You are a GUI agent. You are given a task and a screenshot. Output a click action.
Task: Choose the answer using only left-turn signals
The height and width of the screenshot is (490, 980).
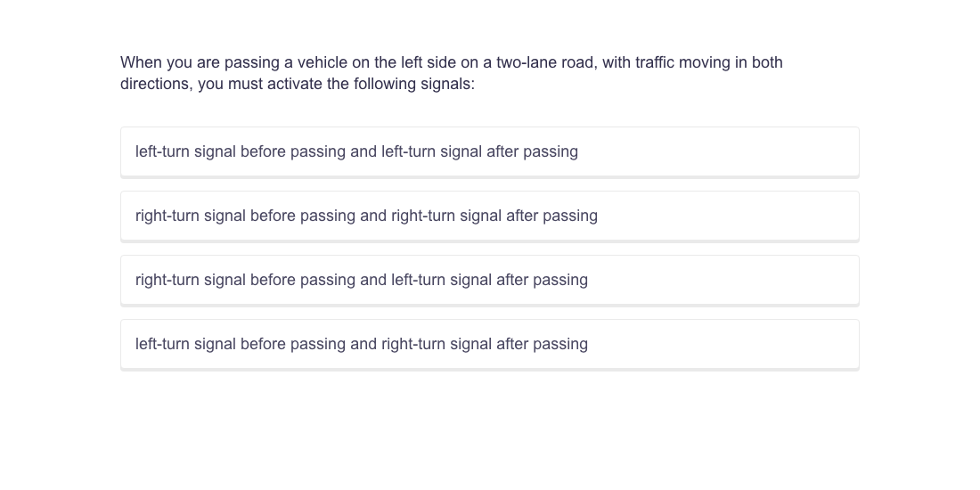[489, 151]
